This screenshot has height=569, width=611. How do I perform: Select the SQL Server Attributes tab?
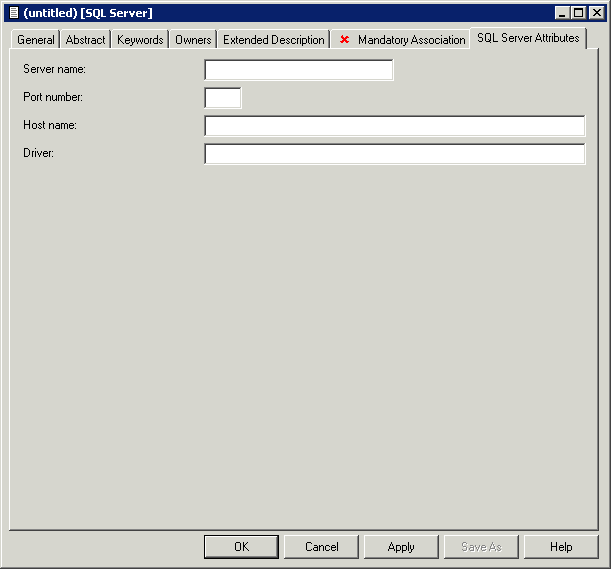(528, 38)
